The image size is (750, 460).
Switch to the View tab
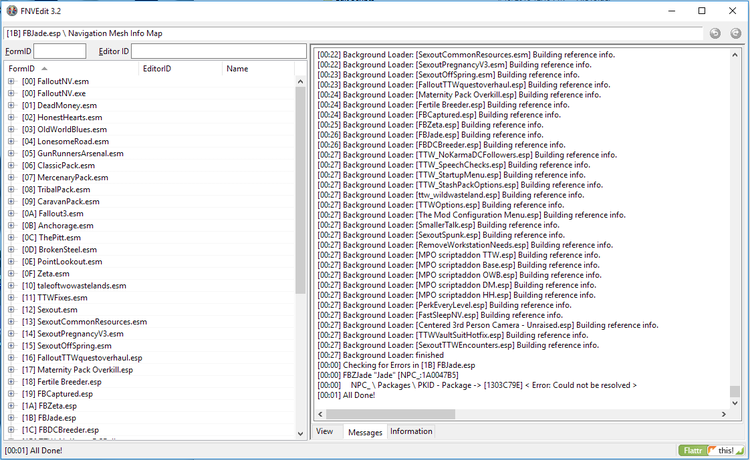[x=324, y=431]
